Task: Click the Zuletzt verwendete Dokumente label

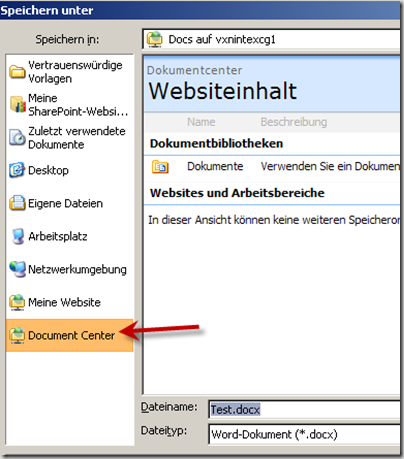Action: 77,137
